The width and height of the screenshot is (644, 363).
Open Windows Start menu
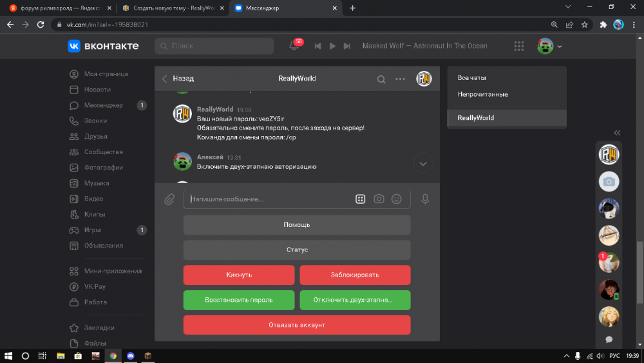(8, 356)
